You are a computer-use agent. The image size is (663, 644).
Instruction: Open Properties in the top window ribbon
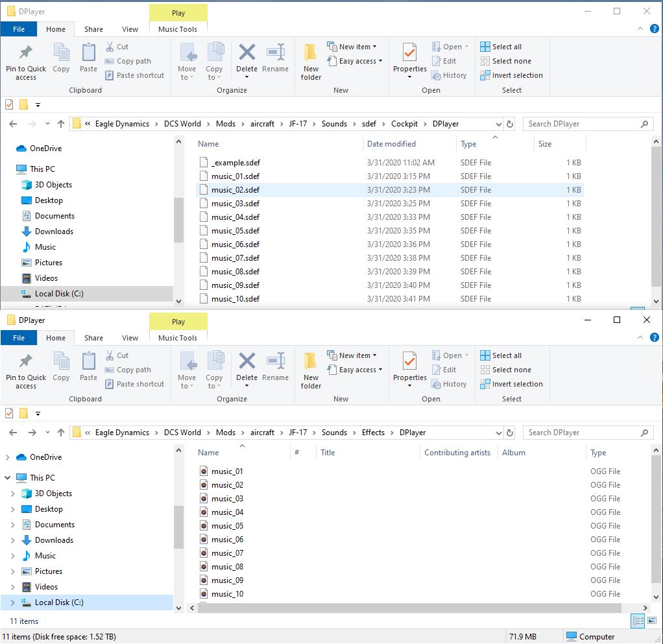coord(410,60)
